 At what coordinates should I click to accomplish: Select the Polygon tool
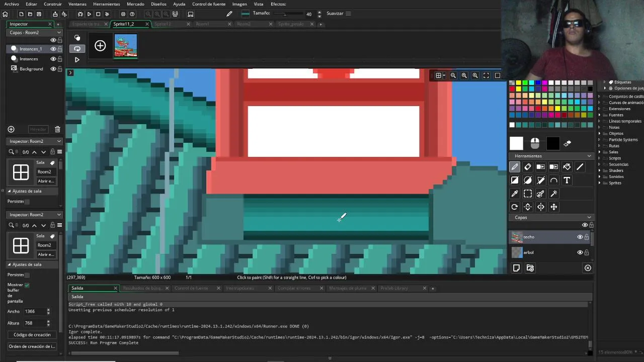[x=541, y=180]
